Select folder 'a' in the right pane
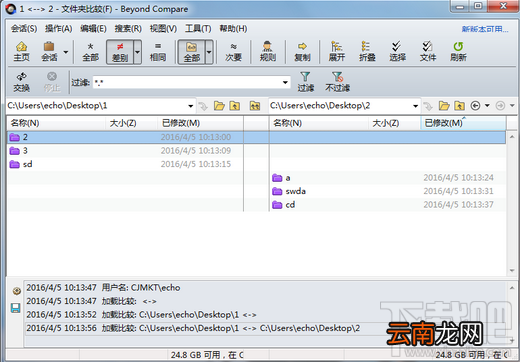Viewport: 520px width, 362px height. pyautogui.click(x=388, y=178)
